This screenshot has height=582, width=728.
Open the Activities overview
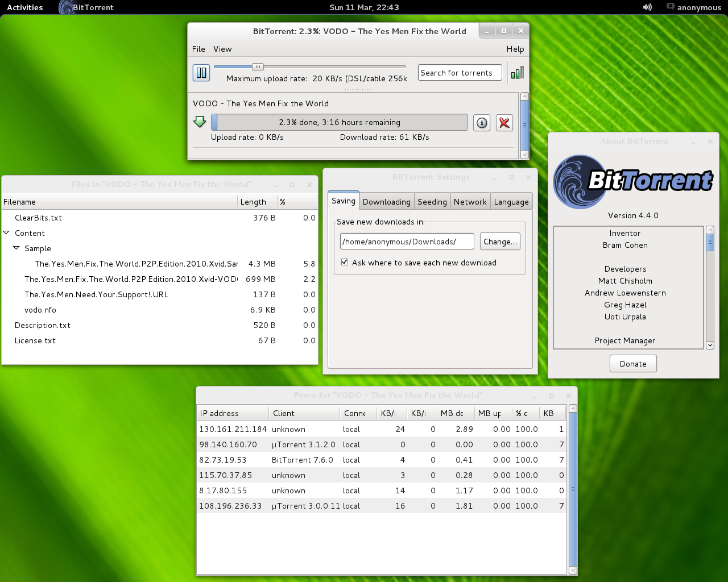25,7
